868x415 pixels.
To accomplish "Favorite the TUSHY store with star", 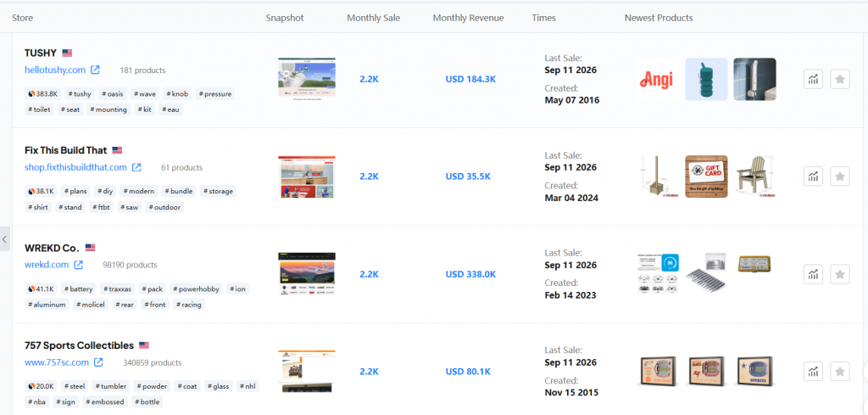I will tap(840, 79).
